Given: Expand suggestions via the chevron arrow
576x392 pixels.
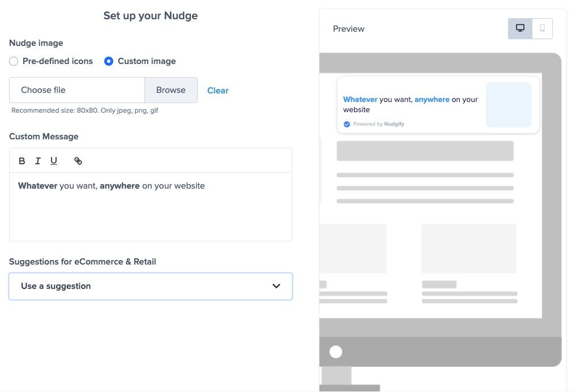Looking at the screenshot, I should pos(276,286).
